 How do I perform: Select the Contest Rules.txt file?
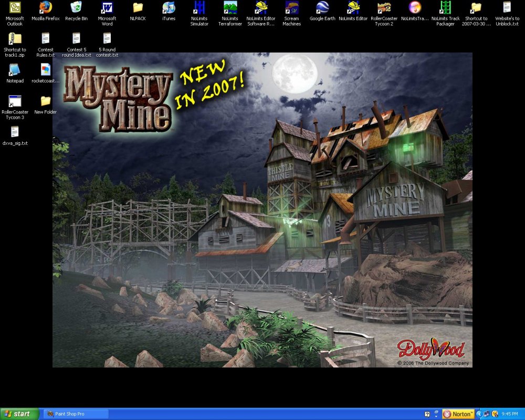(46, 39)
